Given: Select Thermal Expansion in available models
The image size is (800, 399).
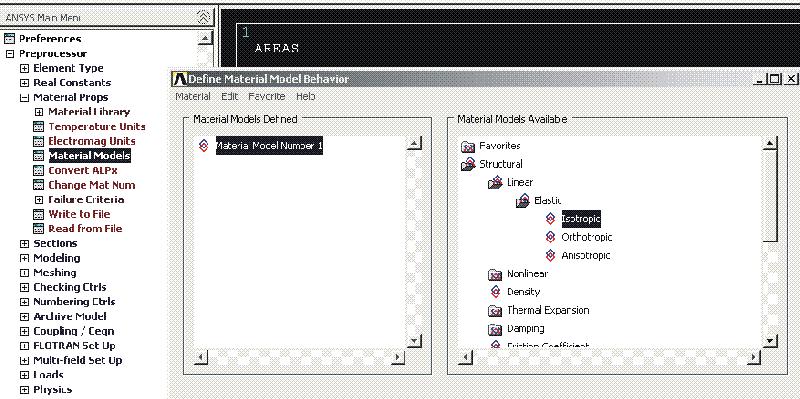Looking at the screenshot, I should 547,310.
